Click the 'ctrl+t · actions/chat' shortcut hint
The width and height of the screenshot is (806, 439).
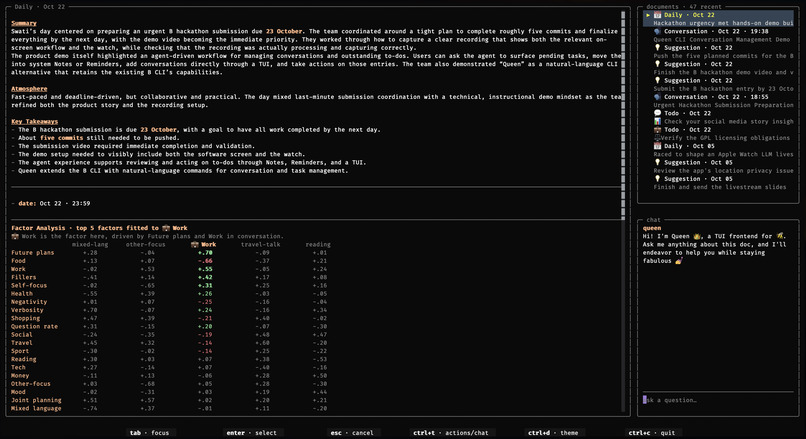click(451, 433)
